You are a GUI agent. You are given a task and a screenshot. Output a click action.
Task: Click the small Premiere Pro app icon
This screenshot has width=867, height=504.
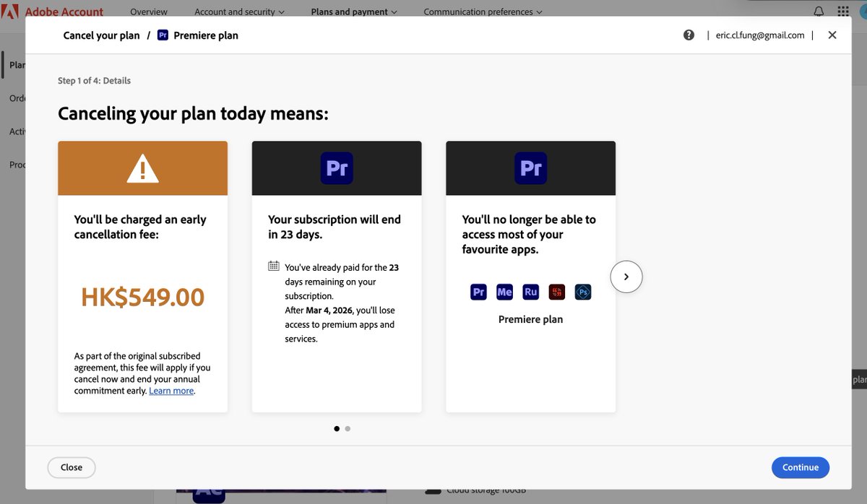point(478,292)
